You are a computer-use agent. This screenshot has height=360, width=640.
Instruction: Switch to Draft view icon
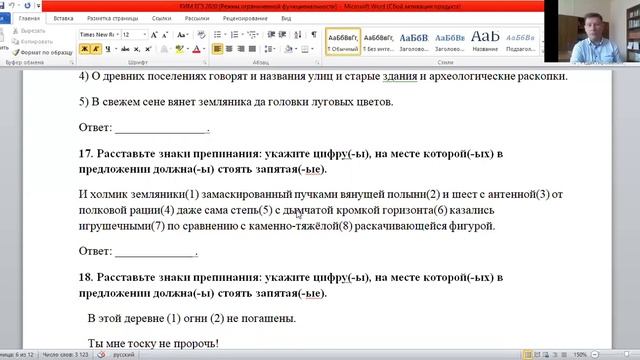pos(564,355)
